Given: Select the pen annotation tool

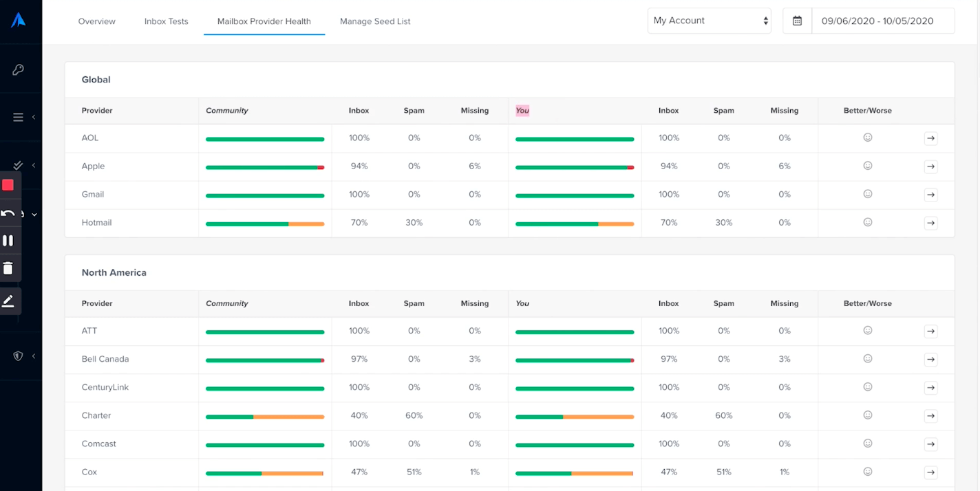Looking at the screenshot, I should (x=8, y=301).
